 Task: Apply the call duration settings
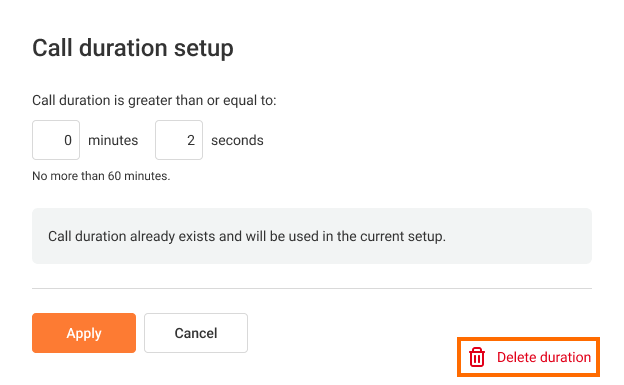[84, 333]
